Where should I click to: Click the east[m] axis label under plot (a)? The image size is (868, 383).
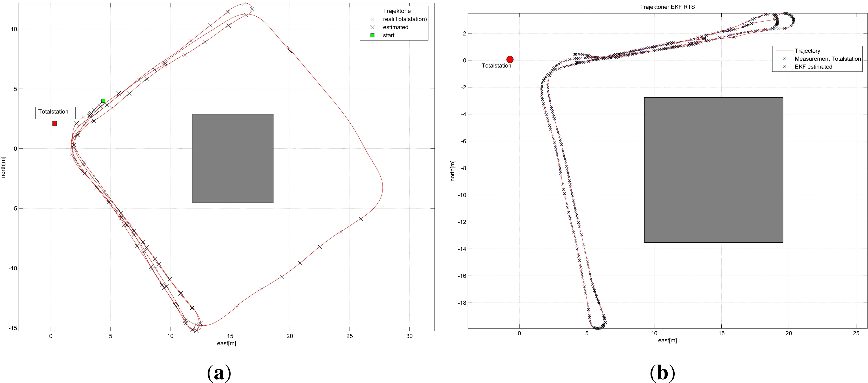tap(227, 343)
